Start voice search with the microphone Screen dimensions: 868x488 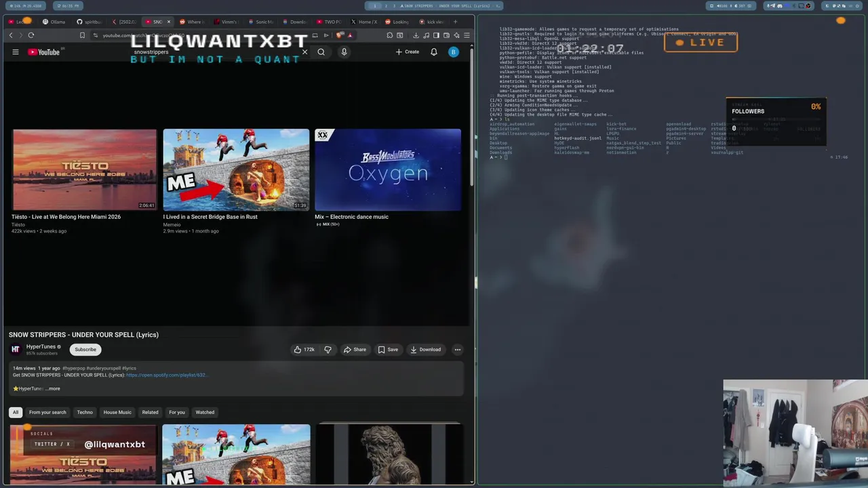[344, 52]
